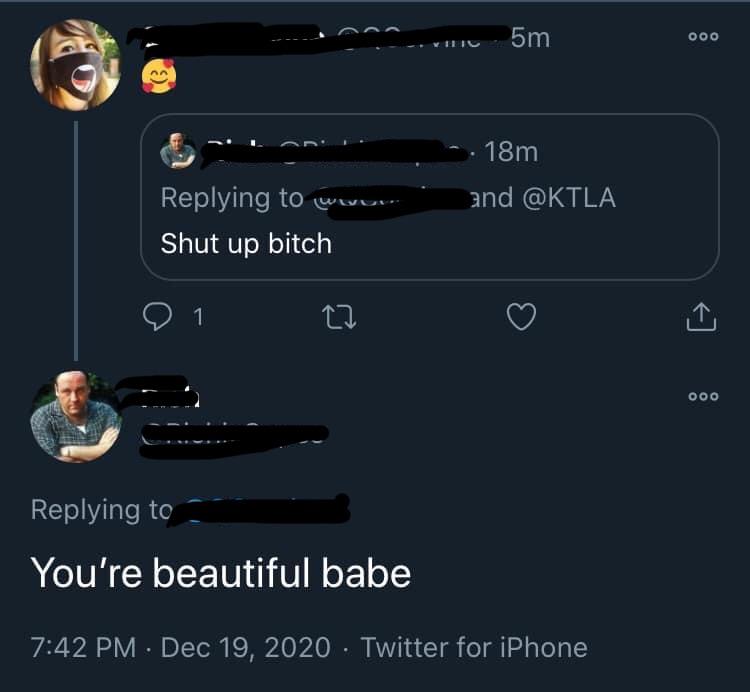Retweet the top tweet

pos(331,317)
